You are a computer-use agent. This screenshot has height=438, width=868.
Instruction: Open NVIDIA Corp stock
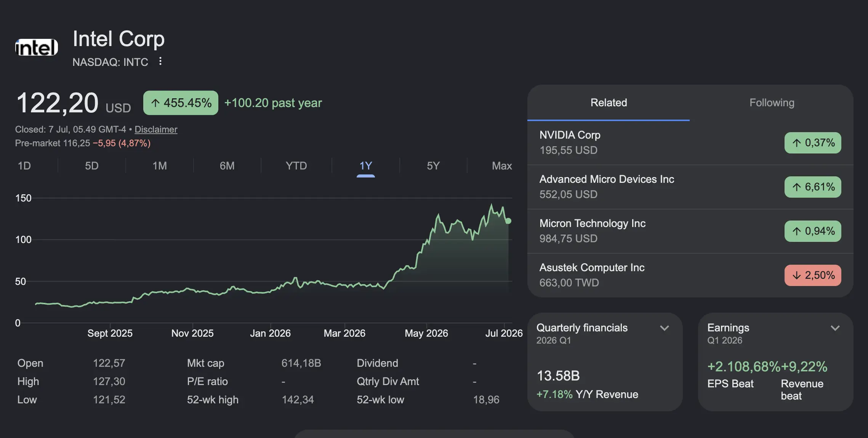click(690, 143)
